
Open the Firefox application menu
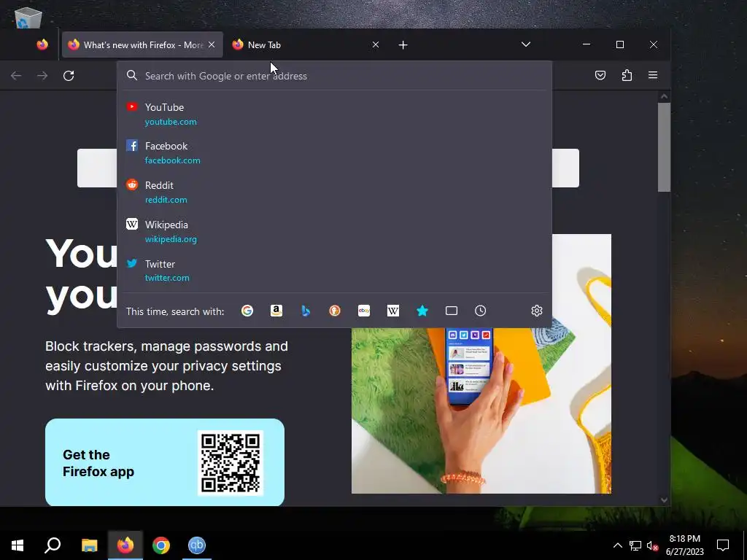[x=653, y=75]
